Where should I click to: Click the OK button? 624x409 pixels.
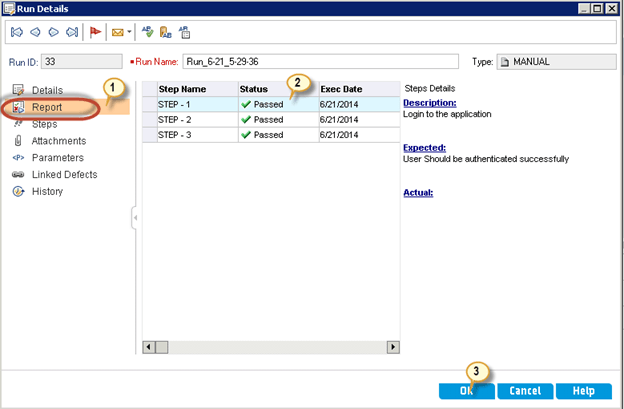[466, 391]
